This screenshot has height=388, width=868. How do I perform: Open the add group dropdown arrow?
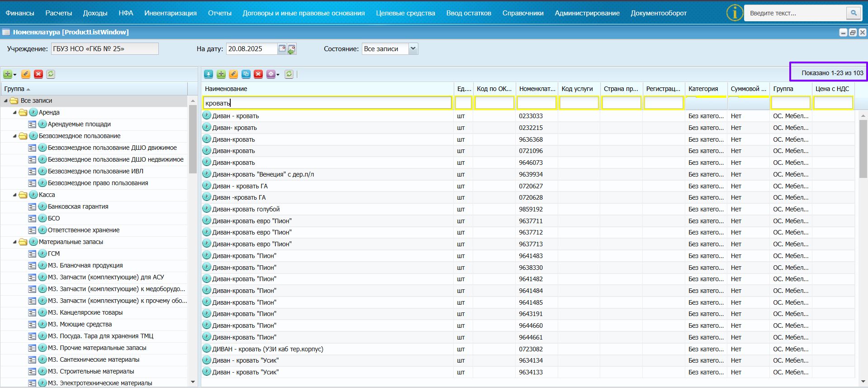coord(15,75)
